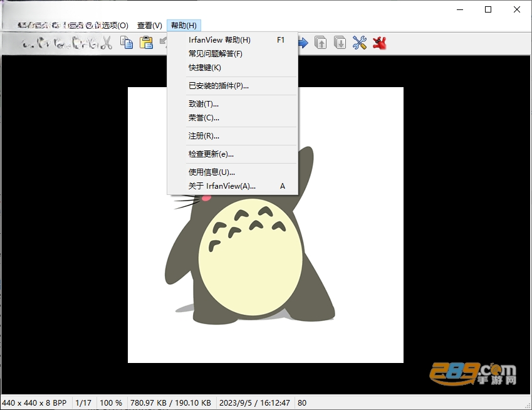Maximize the IrfanView window
Image resolution: width=532 pixels, height=410 pixels.
pos(488,9)
